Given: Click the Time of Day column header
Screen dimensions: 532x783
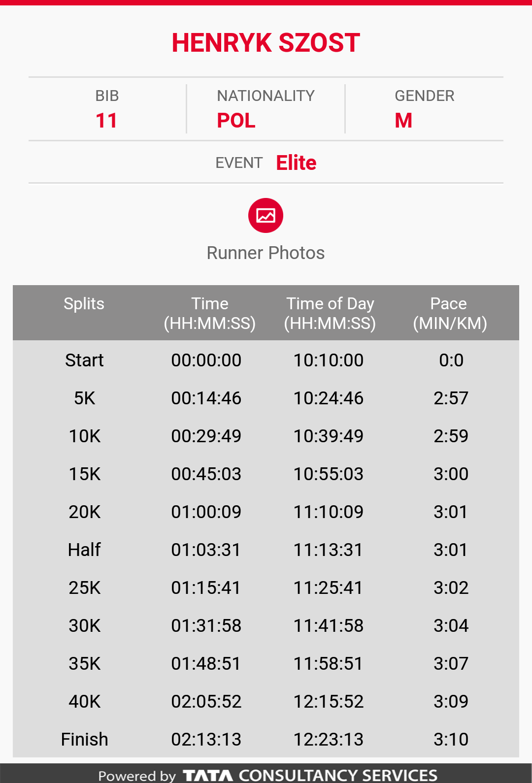Looking at the screenshot, I should click(330, 313).
